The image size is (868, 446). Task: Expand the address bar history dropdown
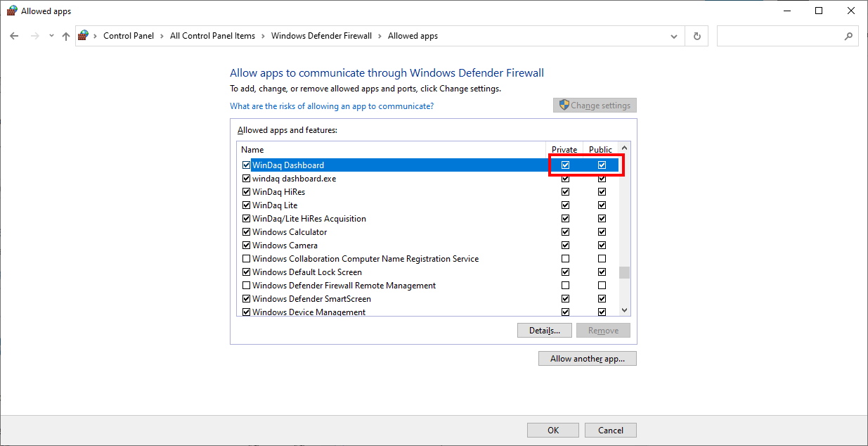point(674,36)
